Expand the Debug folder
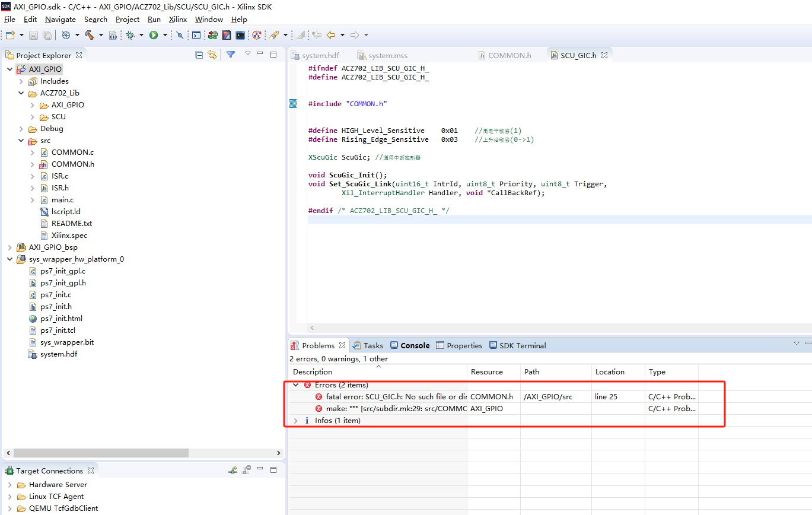This screenshot has width=812, height=515. tap(21, 129)
